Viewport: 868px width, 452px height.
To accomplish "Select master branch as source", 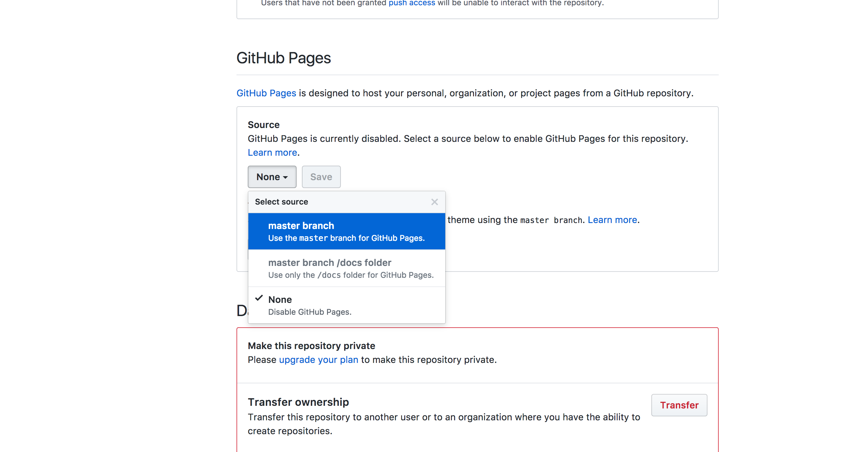I will point(346,231).
